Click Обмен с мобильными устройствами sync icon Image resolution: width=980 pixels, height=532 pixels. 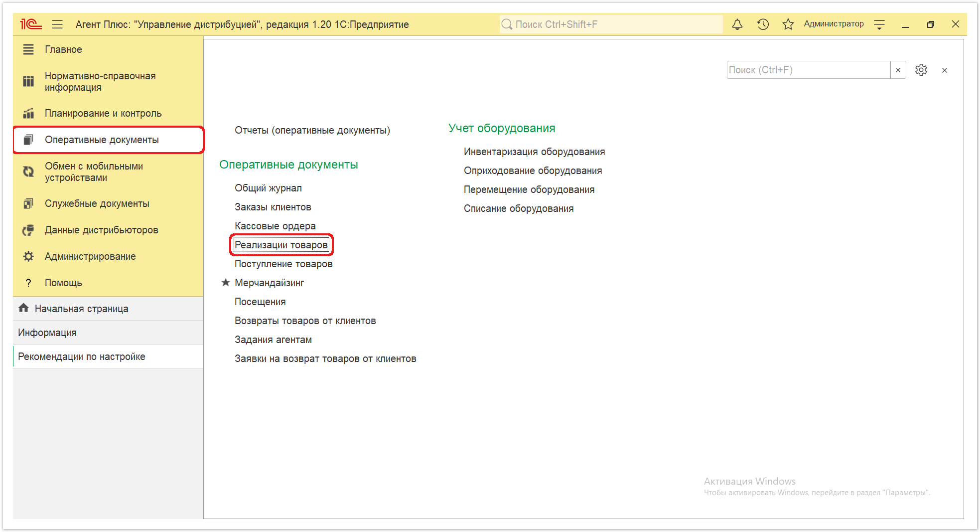click(x=28, y=172)
